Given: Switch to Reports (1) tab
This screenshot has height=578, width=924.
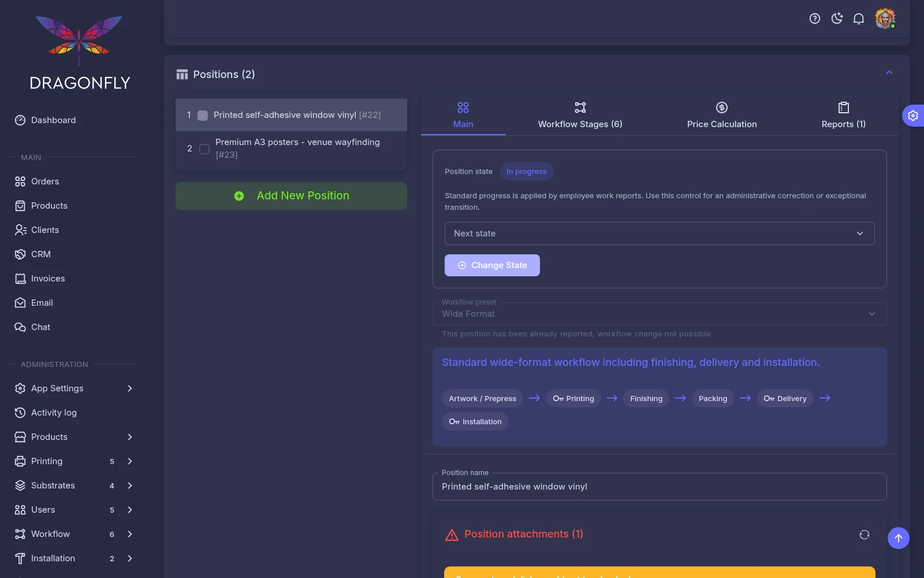Looking at the screenshot, I should pyautogui.click(x=844, y=116).
